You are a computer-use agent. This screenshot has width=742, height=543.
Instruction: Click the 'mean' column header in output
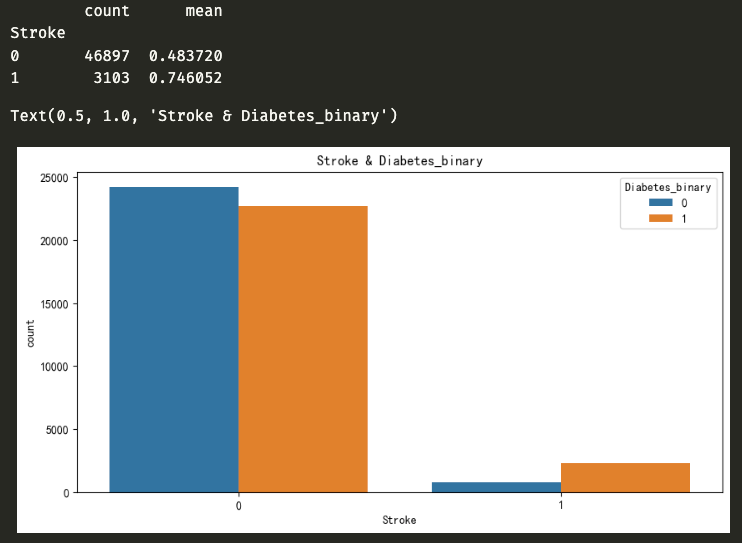[203, 11]
